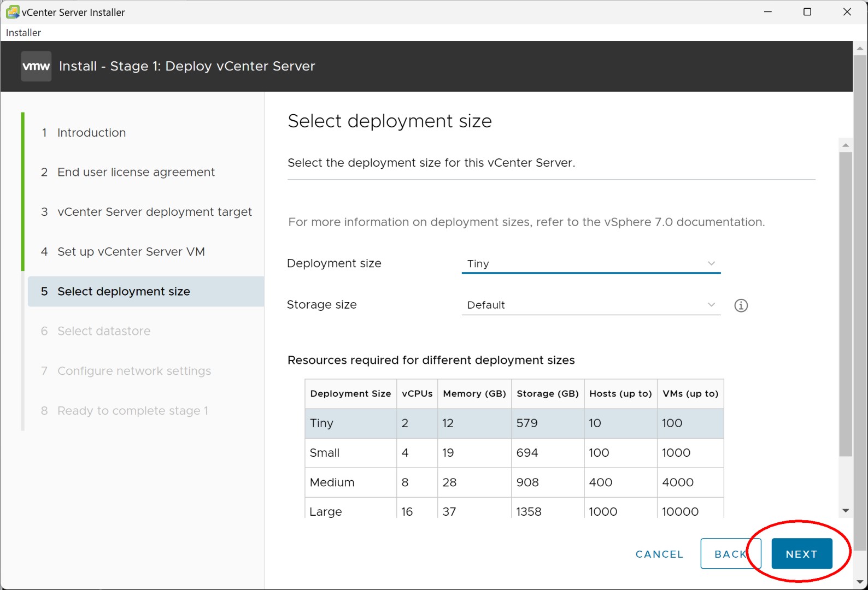Click the Memory (GB) column header
This screenshot has height=590, width=868.
pos(474,394)
